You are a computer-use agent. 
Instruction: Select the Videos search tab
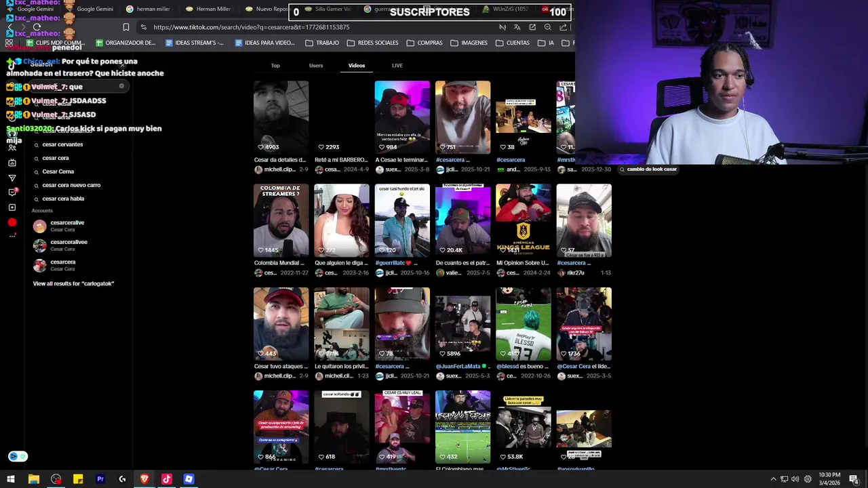pos(357,66)
